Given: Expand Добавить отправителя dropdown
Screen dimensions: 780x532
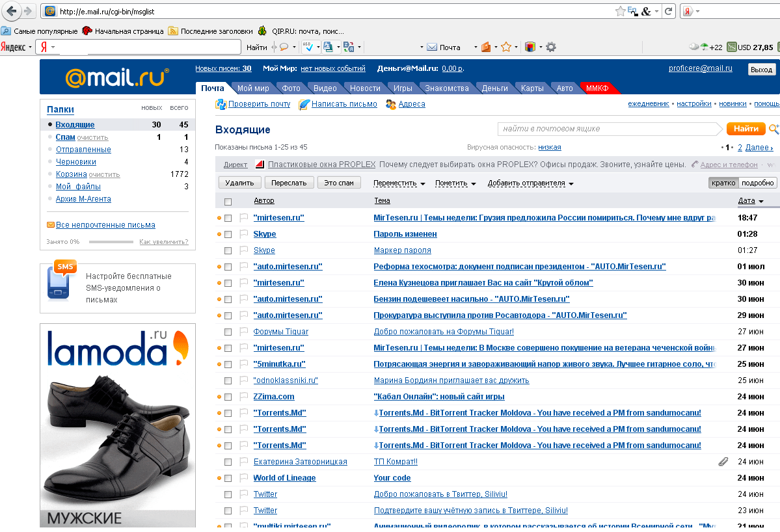Looking at the screenshot, I should coord(530,183).
